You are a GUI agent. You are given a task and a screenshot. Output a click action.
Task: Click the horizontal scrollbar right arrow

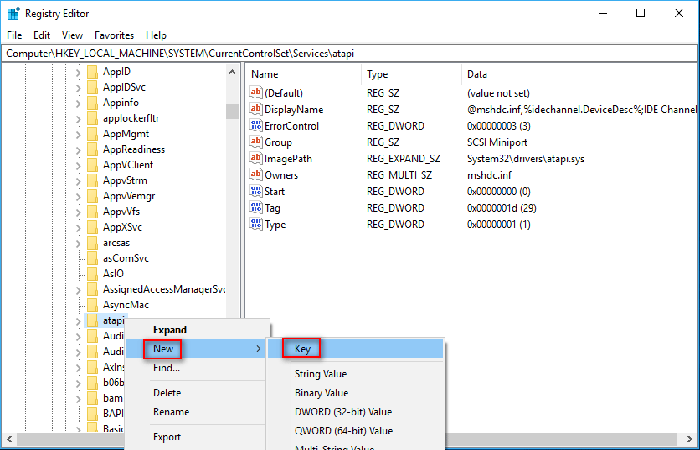point(691,439)
